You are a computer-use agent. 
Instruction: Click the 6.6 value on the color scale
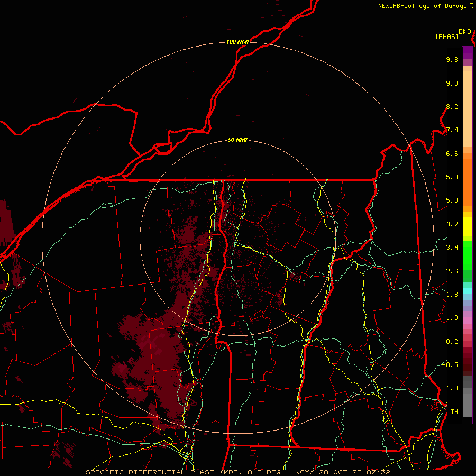coord(452,153)
